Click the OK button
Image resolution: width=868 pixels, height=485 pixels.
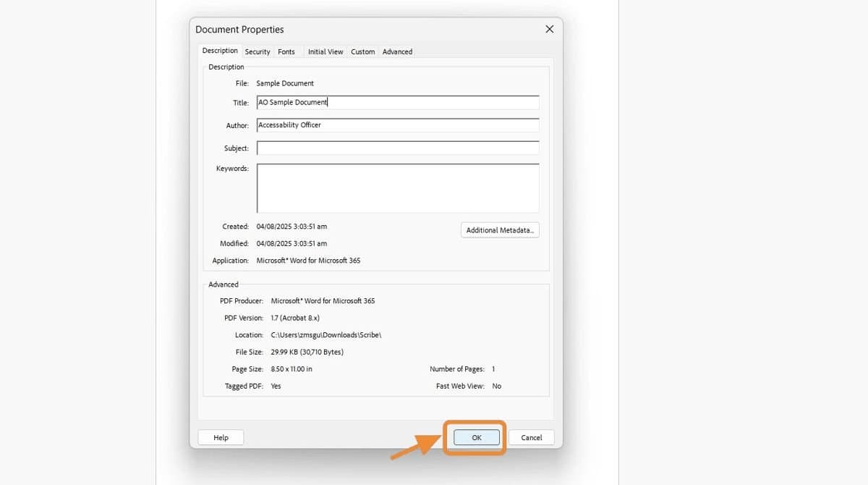pos(475,437)
